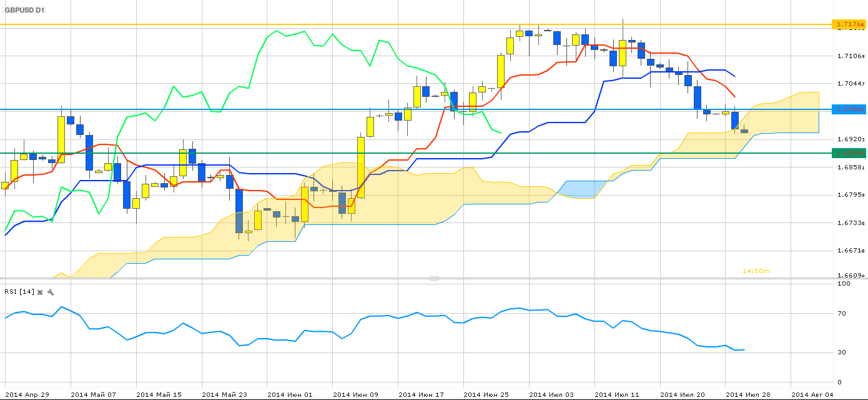The height and width of the screenshot is (400, 868).
Task: Click the blue 1.6986 price level tag
Action: tap(848, 109)
